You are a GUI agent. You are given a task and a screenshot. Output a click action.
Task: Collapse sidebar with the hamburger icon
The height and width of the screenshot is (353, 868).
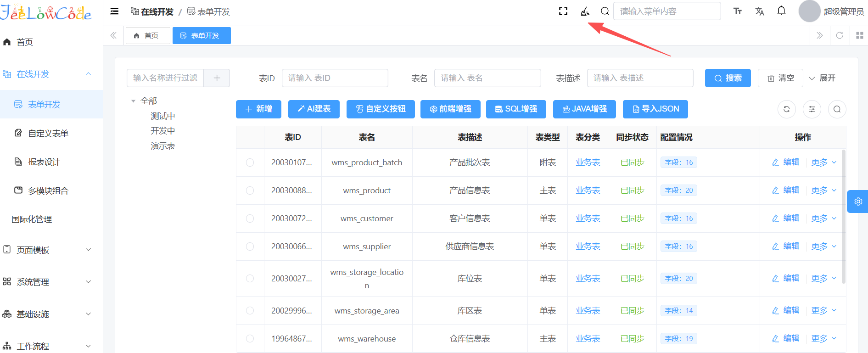coord(115,11)
